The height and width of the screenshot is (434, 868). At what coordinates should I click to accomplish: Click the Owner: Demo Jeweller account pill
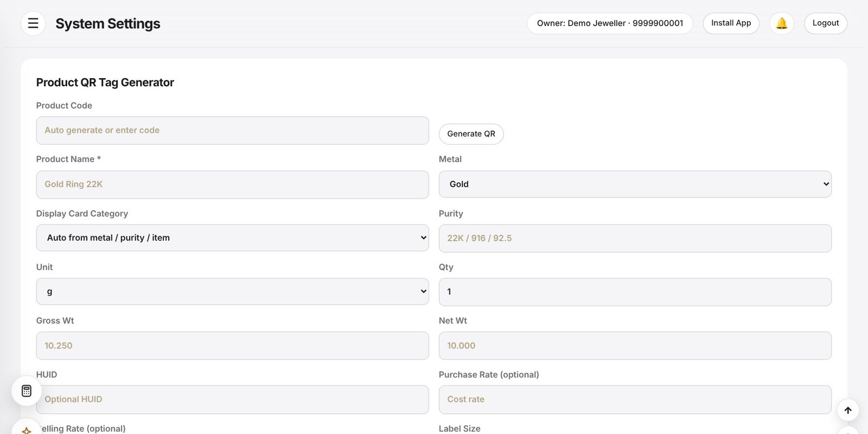(610, 23)
